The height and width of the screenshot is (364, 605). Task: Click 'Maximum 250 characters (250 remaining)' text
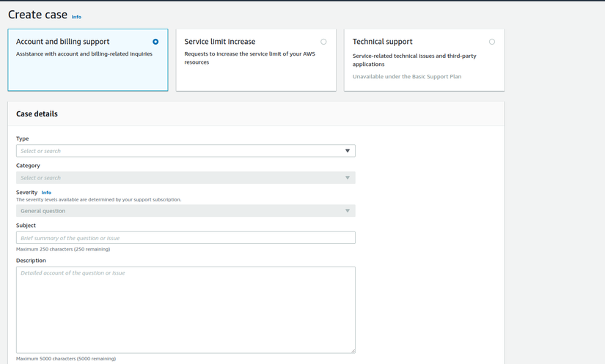(63, 249)
